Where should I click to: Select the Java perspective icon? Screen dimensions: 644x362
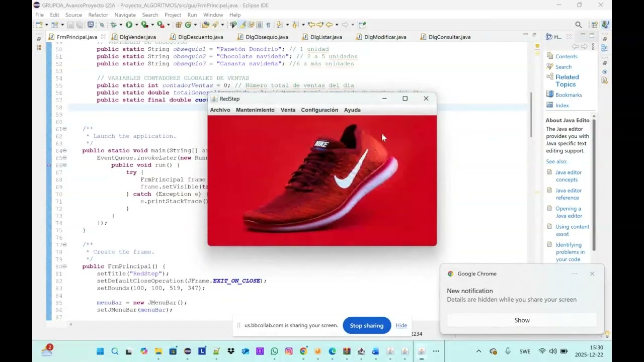(x=605, y=25)
